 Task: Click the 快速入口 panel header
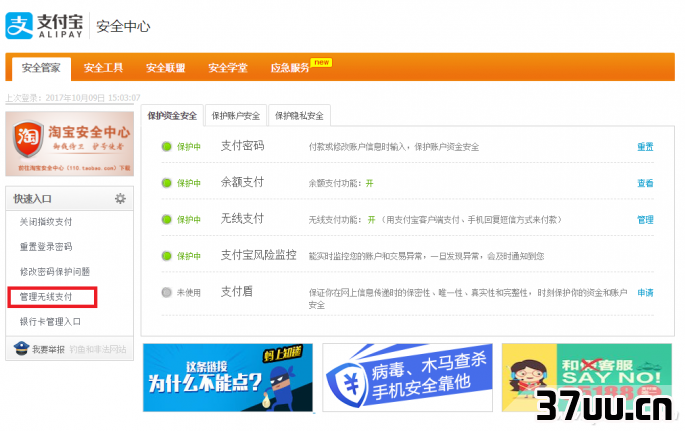[69, 199]
